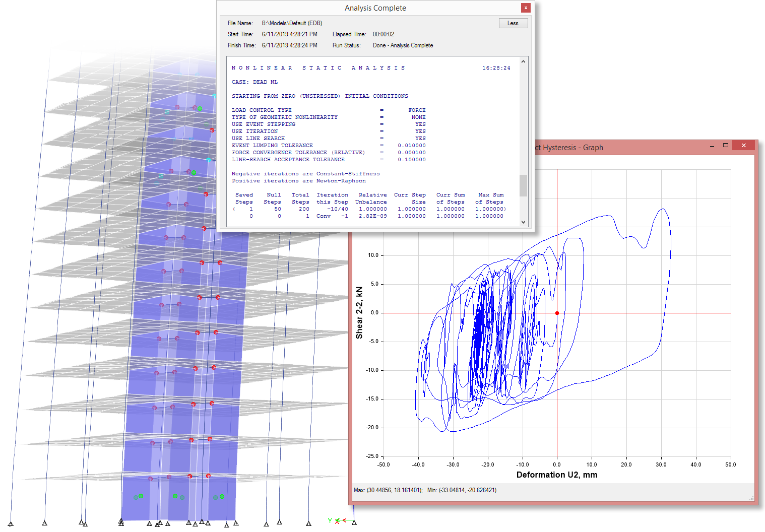Click the analysis log scroll-down arrow
The width and height of the screenshot is (765, 532).
[x=523, y=222]
